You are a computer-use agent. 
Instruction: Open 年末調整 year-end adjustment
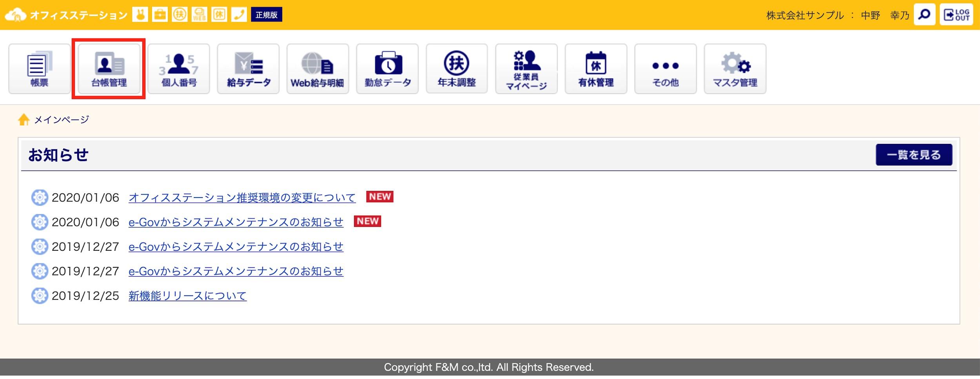[457, 69]
